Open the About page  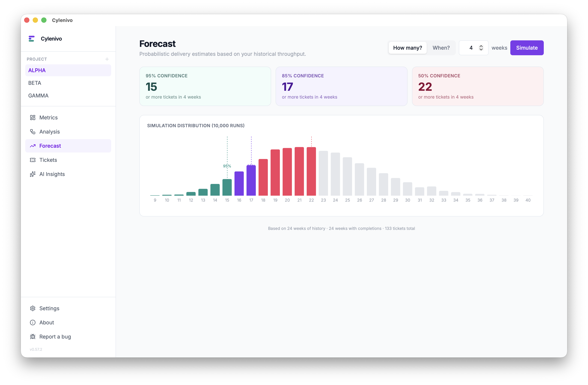(x=47, y=323)
